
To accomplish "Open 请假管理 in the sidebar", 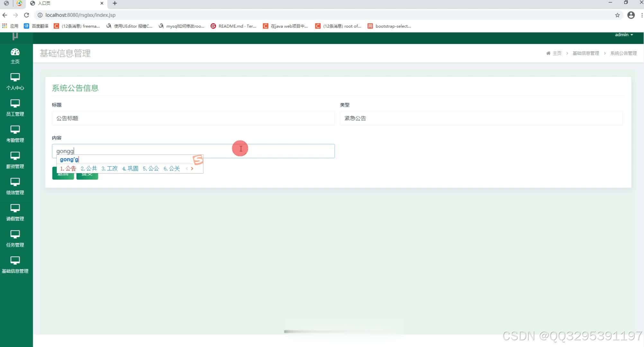I will (x=15, y=213).
